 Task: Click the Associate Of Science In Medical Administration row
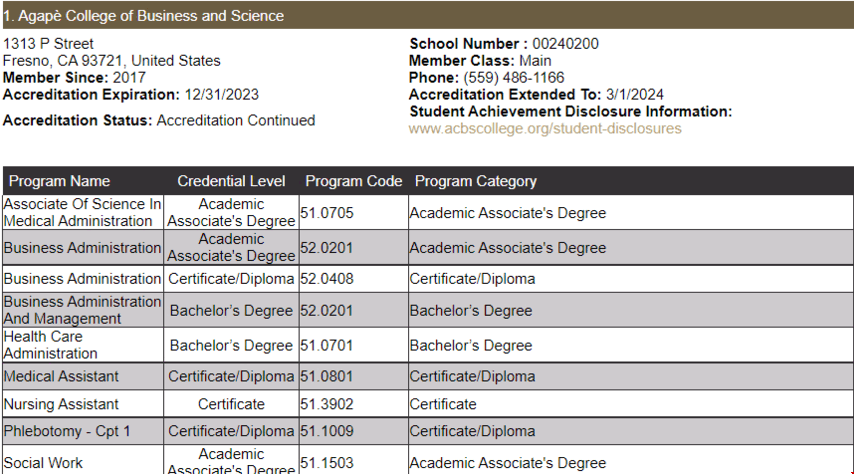[x=428, y=212]
